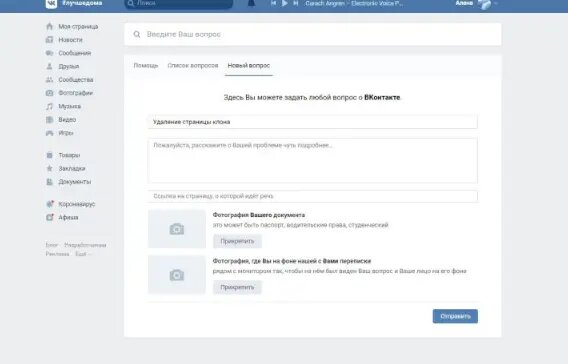Open Моя страница home icon
This screenshot has width=568, height=364.
(x=50, y=26)
